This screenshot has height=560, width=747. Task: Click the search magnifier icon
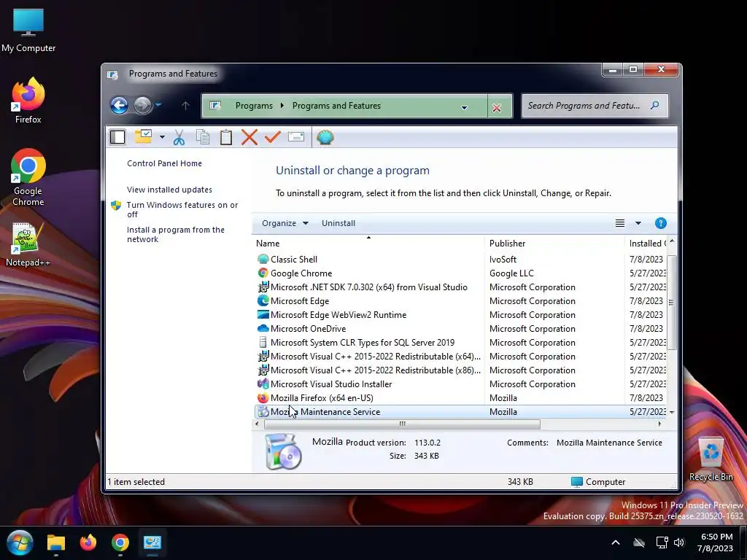tap(655, 105)
